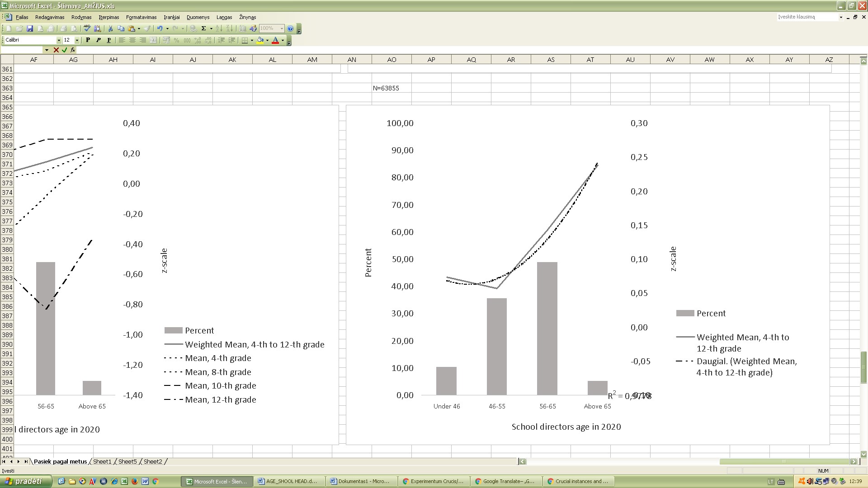Image resolution: width=868 pixels, height=488 pixels.
Task: Switch to the Sheet2 tab
Action: 153,461
